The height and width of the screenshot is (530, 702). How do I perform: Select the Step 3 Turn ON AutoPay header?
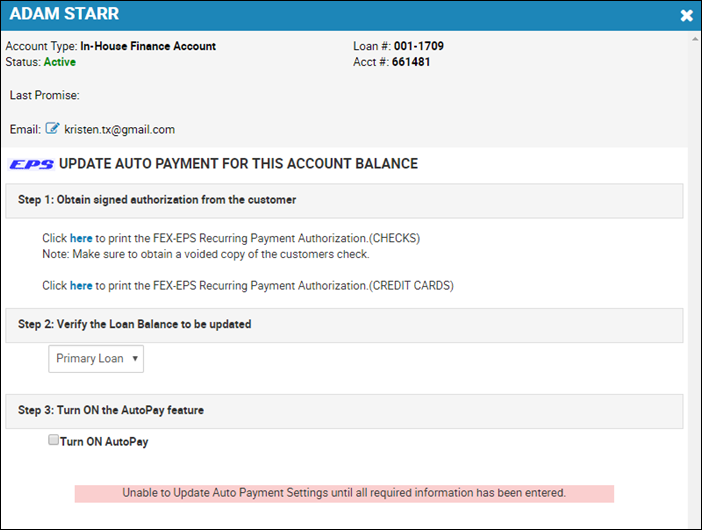344,411
